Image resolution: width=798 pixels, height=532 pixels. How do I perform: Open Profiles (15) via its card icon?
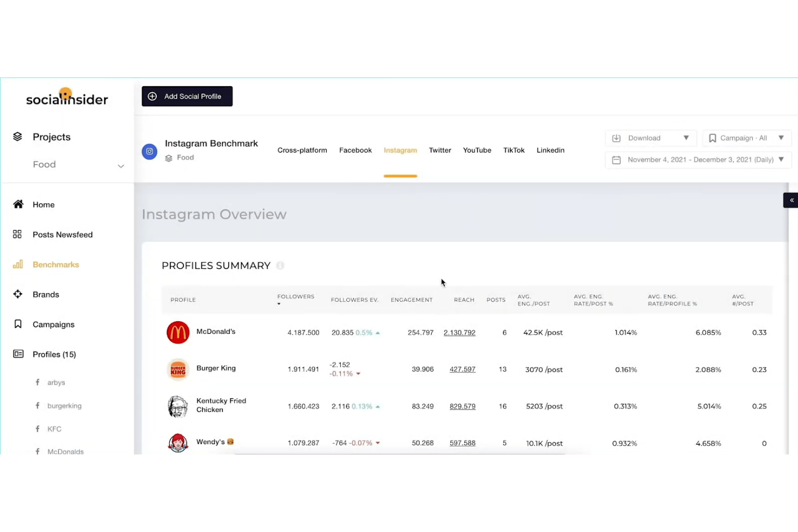click(18, 354)
